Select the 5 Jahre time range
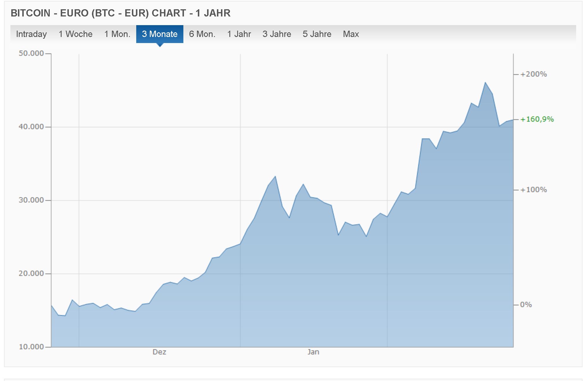This screenshot has height=381, width=588. coord(317,34)
